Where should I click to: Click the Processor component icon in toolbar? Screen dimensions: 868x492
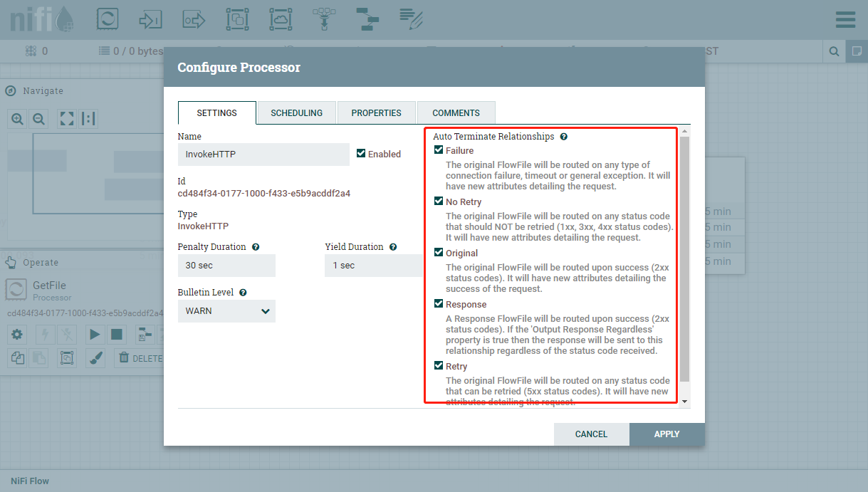(107, 19)
